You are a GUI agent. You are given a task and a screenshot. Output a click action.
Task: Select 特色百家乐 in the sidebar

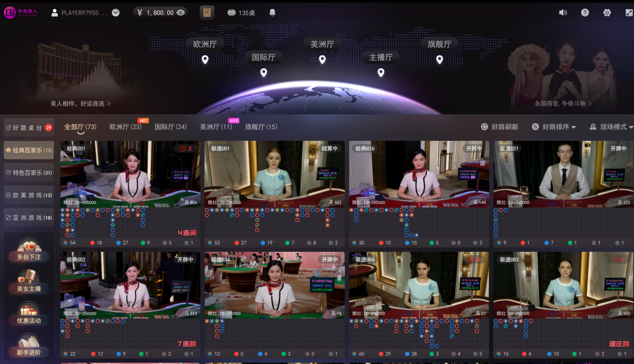pos(29,173)
